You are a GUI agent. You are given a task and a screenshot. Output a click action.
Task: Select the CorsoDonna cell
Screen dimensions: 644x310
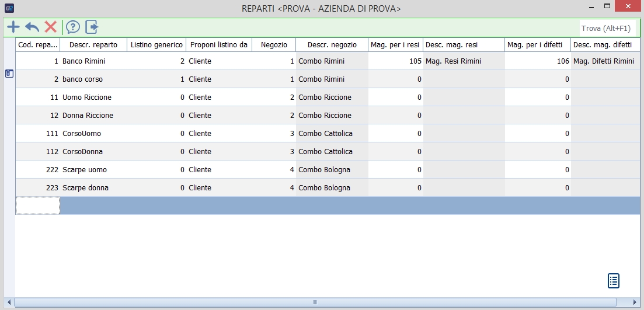93,152
